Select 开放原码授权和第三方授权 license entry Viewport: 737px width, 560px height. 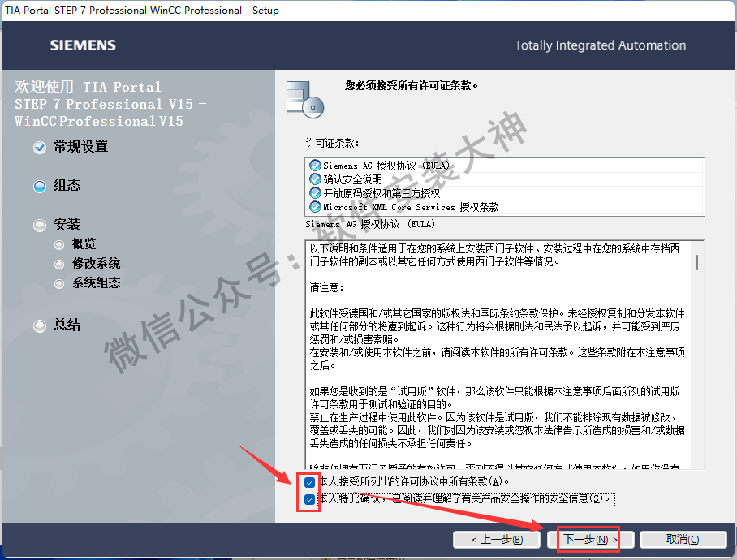pos(504,193)
